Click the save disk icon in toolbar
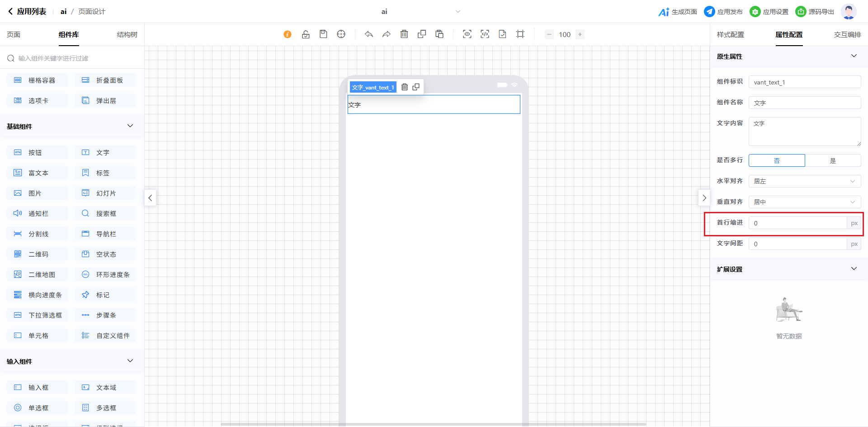Viewport: 868px width, 427px height. [323, 34]
